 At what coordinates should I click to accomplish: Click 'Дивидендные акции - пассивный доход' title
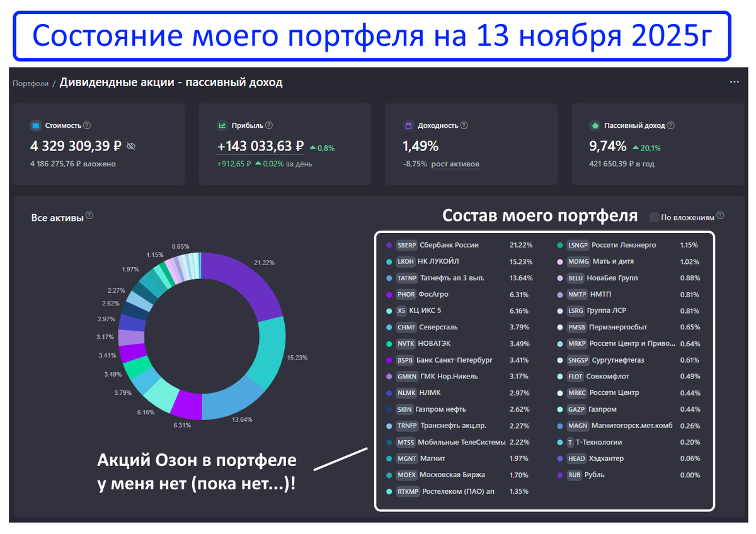(x=171, y=82)
